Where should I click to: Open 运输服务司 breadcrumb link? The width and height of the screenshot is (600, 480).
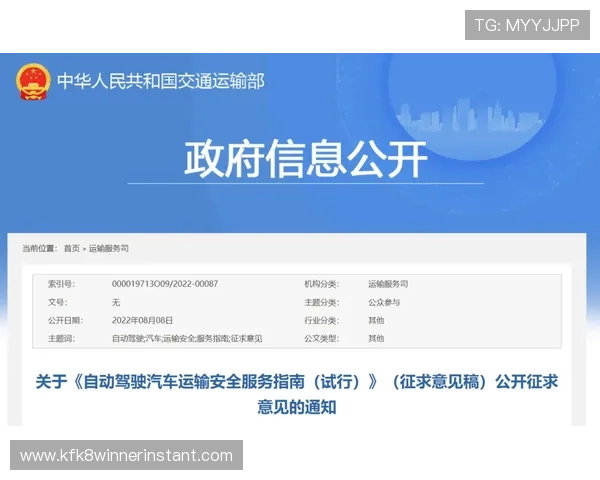coord(109,248)
